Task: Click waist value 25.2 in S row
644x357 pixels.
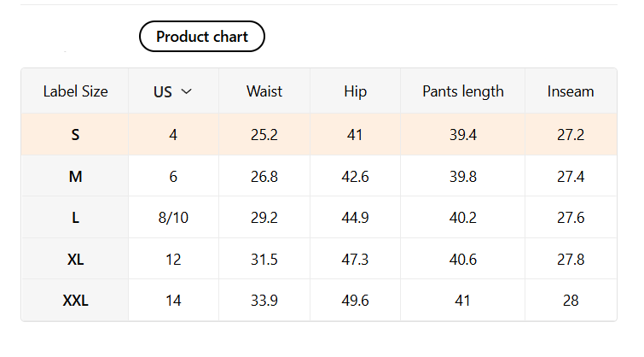Action: coord(264,135)
